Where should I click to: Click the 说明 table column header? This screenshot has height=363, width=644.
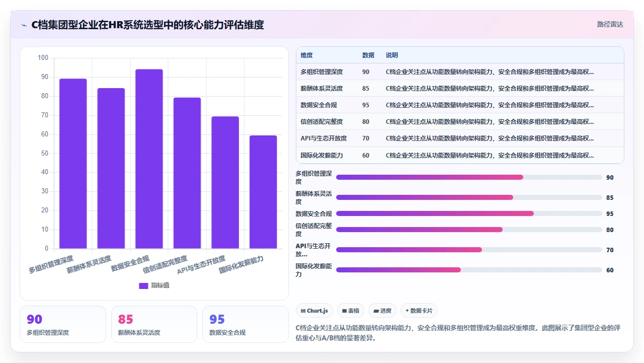pyautogui.click(x=391, y=55)
